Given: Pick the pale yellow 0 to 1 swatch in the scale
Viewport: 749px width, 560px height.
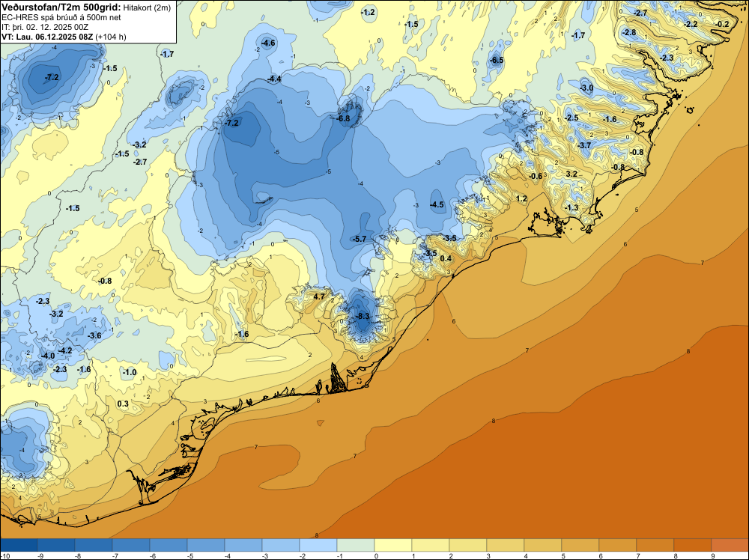Looking at the screenshot, I should [393, 545].
